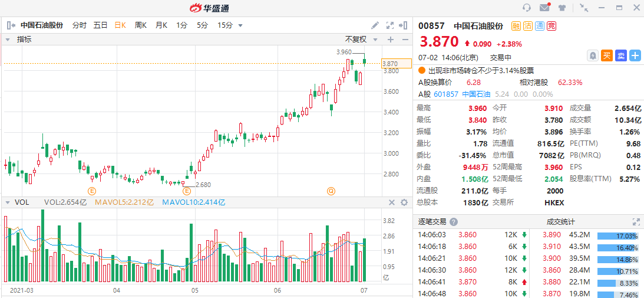Open customer service headset icon

click(527, 8)
